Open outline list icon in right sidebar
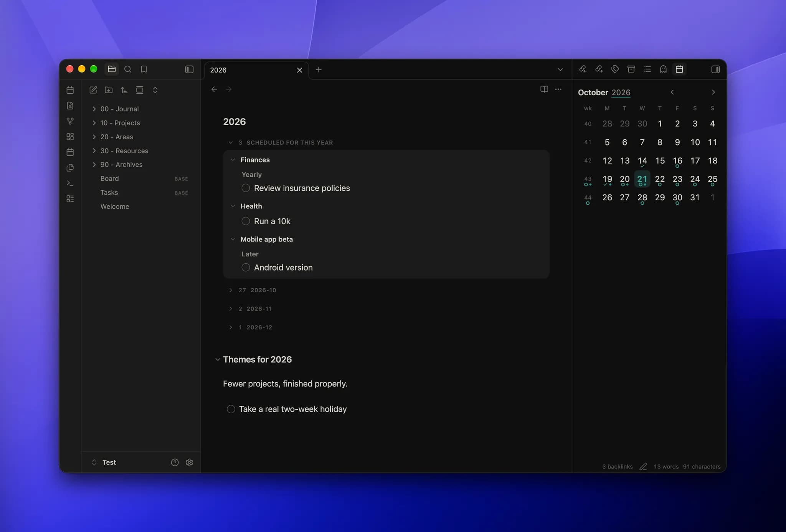Viewport: 786px width, 532px height. [647, 69]
